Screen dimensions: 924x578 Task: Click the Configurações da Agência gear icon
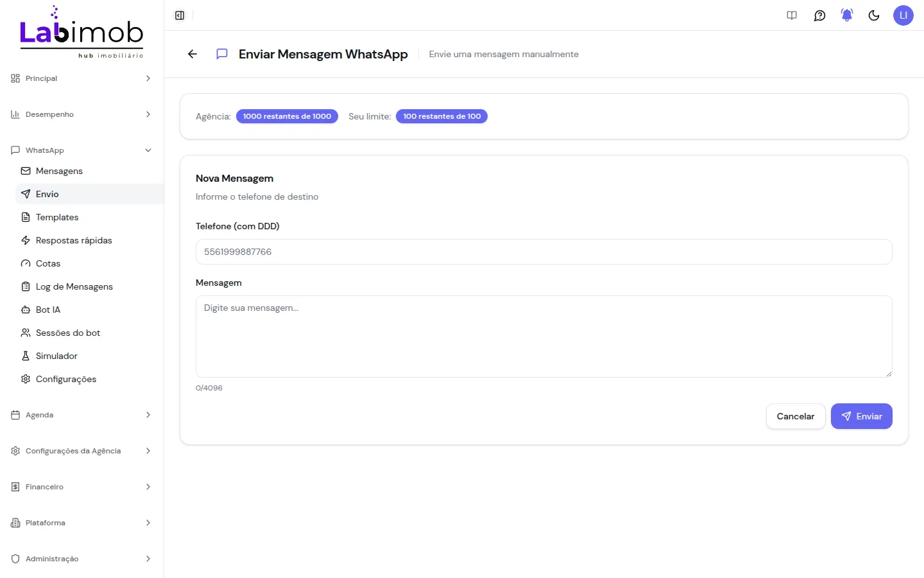[x=15, y=451]
